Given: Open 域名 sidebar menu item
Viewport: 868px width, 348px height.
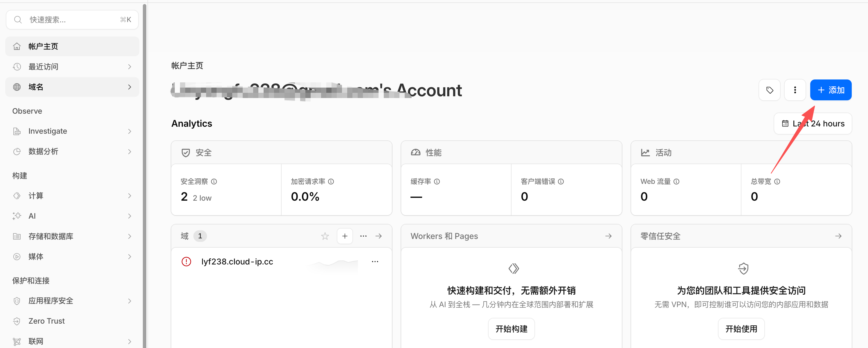Looking at the screenshot, I should tap(72, 87).
